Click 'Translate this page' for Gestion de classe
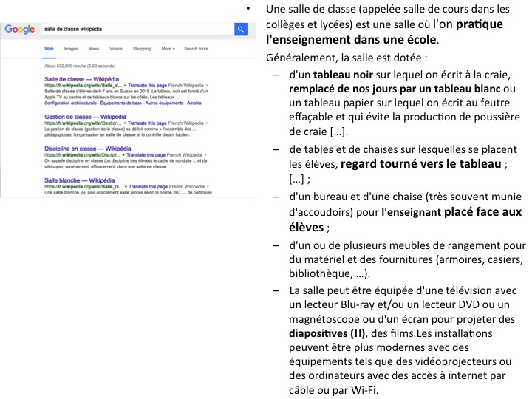 click(x=147, y=123)
